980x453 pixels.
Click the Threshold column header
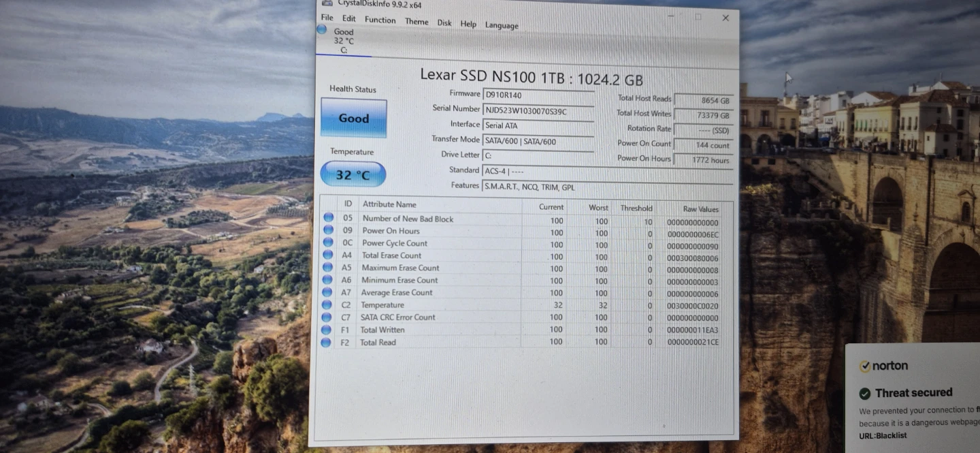pyautogui.click(x=636, y=208)
